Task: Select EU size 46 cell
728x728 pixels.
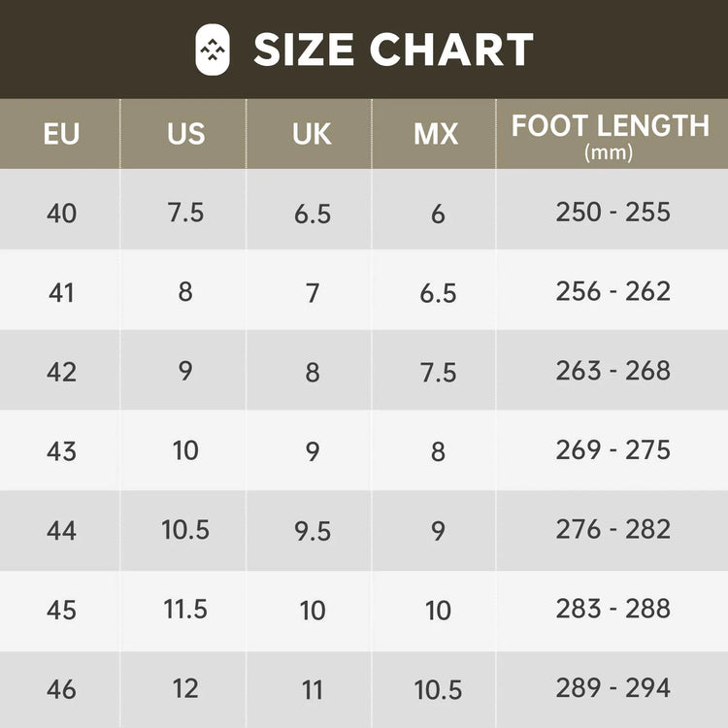Action: (61, 689)
